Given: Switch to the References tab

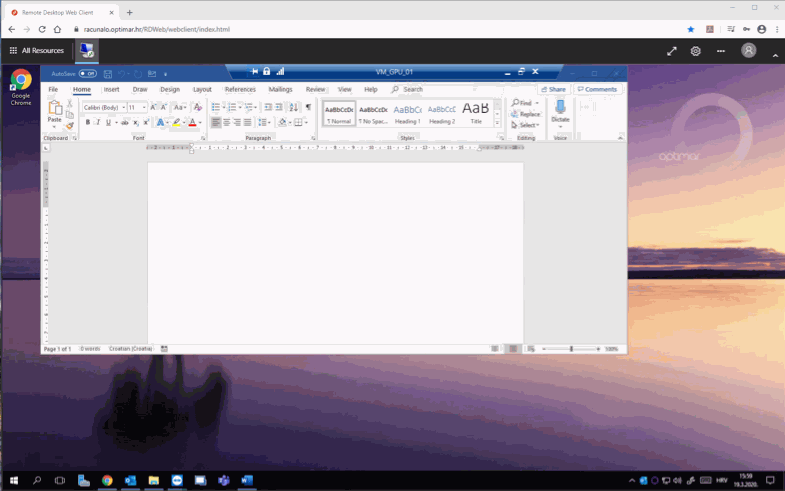Looking at the screenshot, I should (240, 89).
